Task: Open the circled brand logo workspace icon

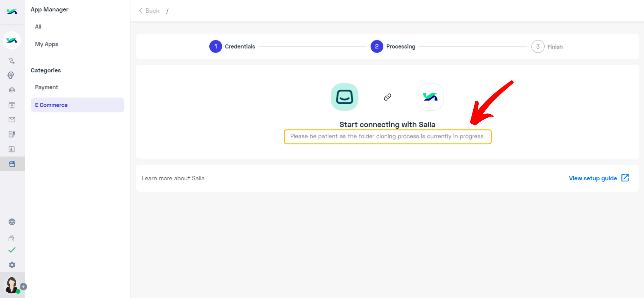Action: click(12, 41)
